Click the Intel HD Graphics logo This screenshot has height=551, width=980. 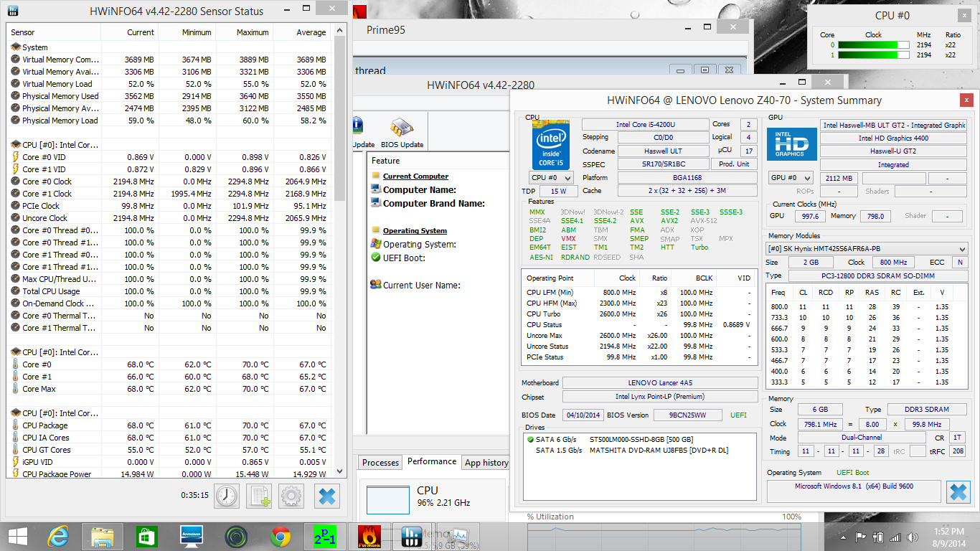[792, 144]
